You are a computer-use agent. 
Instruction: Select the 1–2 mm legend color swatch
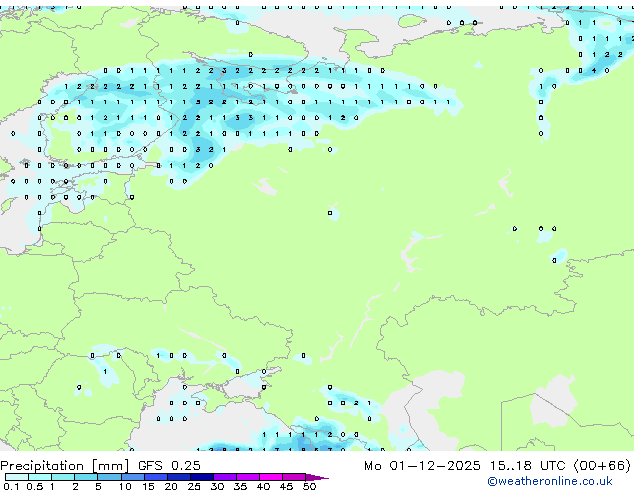point(63,477)
